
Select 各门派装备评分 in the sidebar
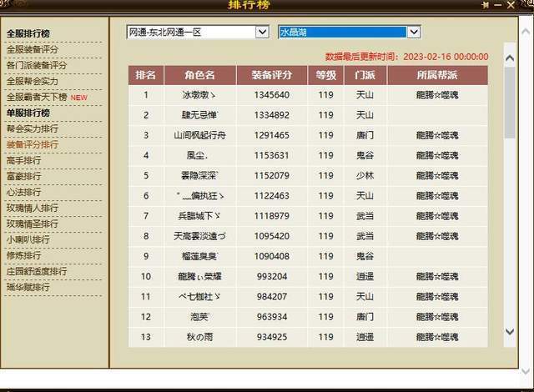(37, 66)
